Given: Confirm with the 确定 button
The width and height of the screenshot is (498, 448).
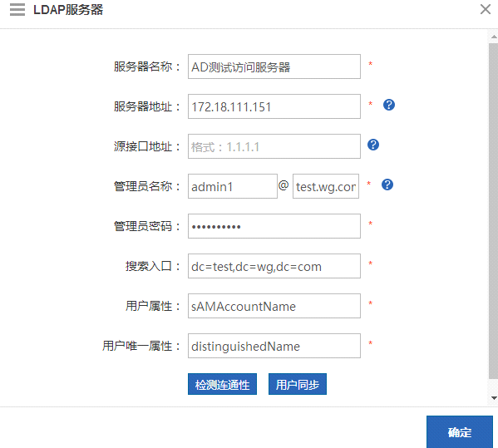Looking at the screenshot, I should pyautogui.click(x=459, y=432).
